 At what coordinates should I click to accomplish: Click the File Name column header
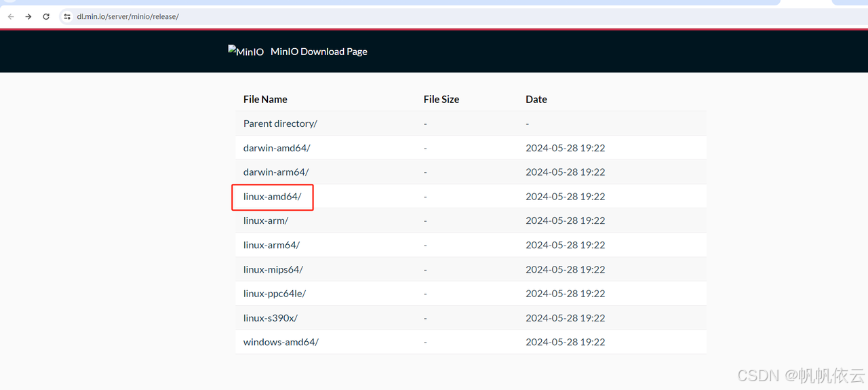pyautogui.click(x=265, y=99)
